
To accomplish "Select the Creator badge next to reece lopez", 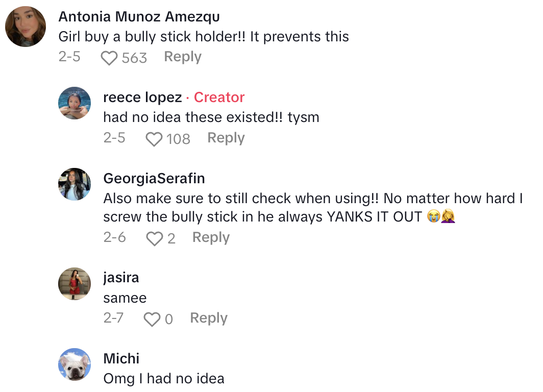I will pyautogui.click(x=219, y=97).
